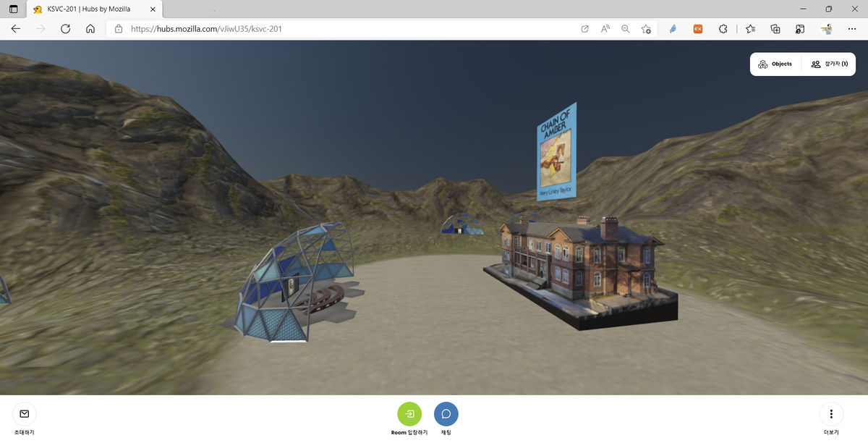Screen dimensions: 868x443
Task: Show the 참가자 (1) people list
Action: 829,64
